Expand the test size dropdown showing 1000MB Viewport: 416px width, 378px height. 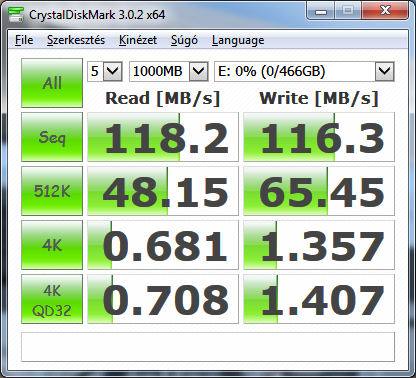(169, 71)
